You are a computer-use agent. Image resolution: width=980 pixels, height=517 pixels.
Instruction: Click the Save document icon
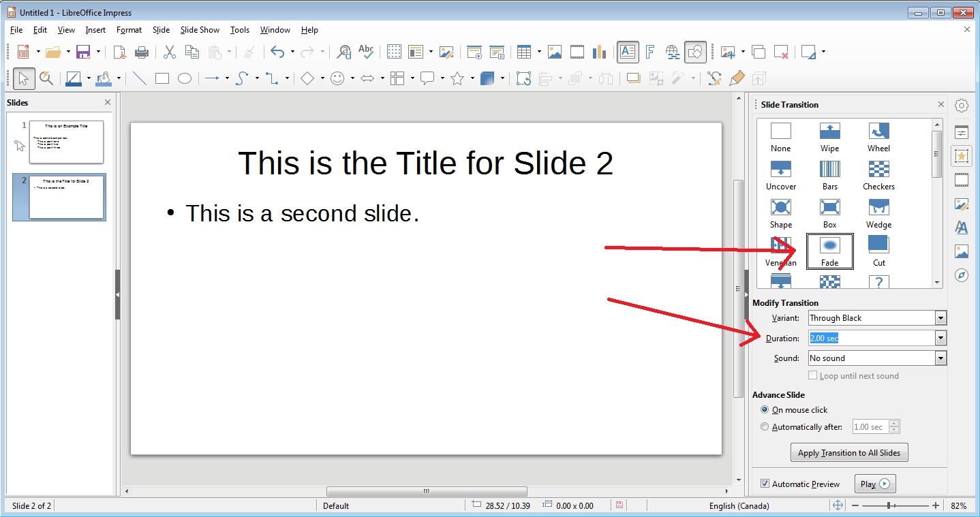(x=83, y=52)
